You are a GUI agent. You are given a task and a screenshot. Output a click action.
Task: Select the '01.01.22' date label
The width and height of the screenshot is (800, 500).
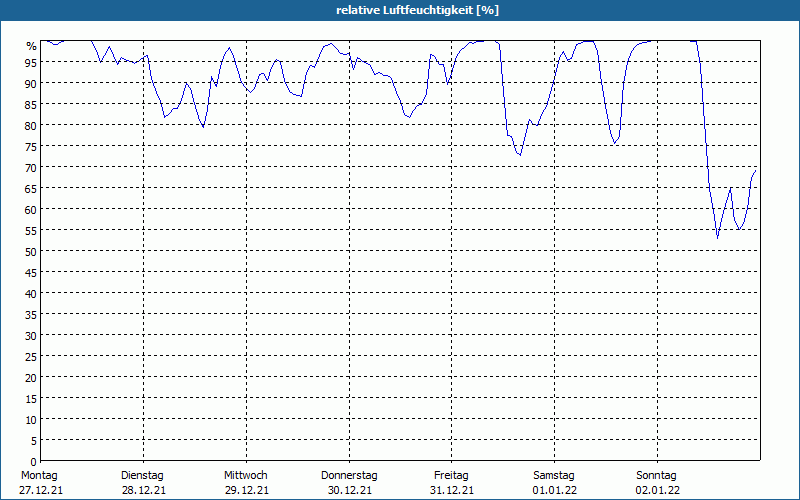(555, 490)
